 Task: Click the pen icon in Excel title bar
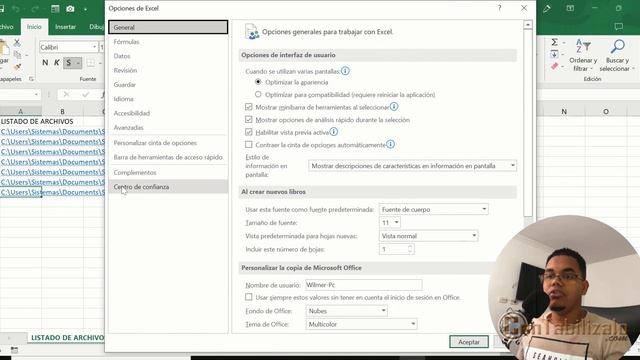click(x=547, y=8)
